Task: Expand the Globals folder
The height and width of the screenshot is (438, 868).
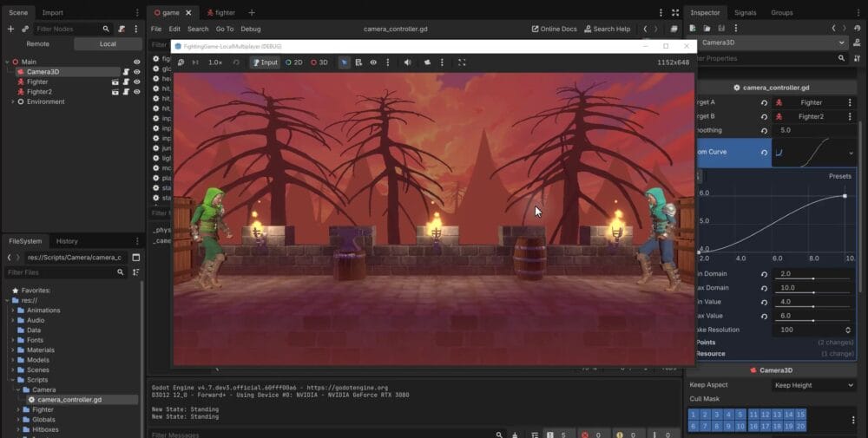Action: [x=18, y=420]
